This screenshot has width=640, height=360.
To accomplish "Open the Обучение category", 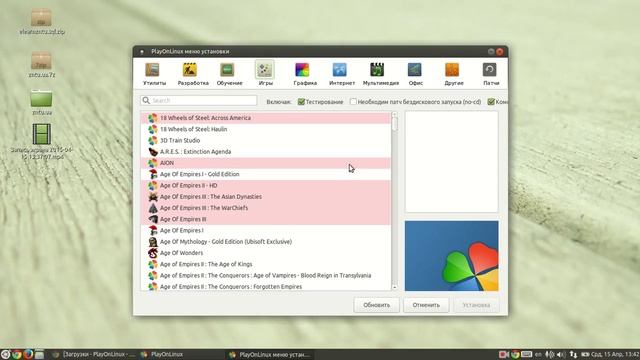I will point(229,74).
